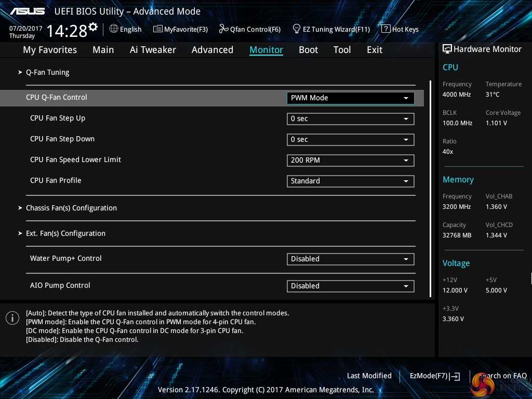This screenshot has height=399, width=532.
Task: Select the Monitor tab
Action: (267, 50)
